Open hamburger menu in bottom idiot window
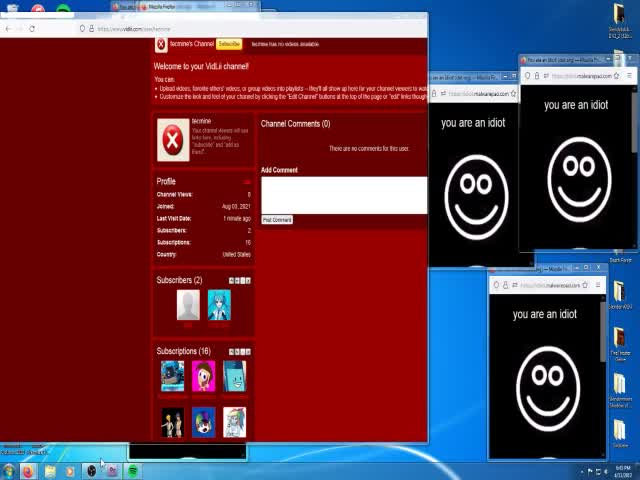 (598, 285)
